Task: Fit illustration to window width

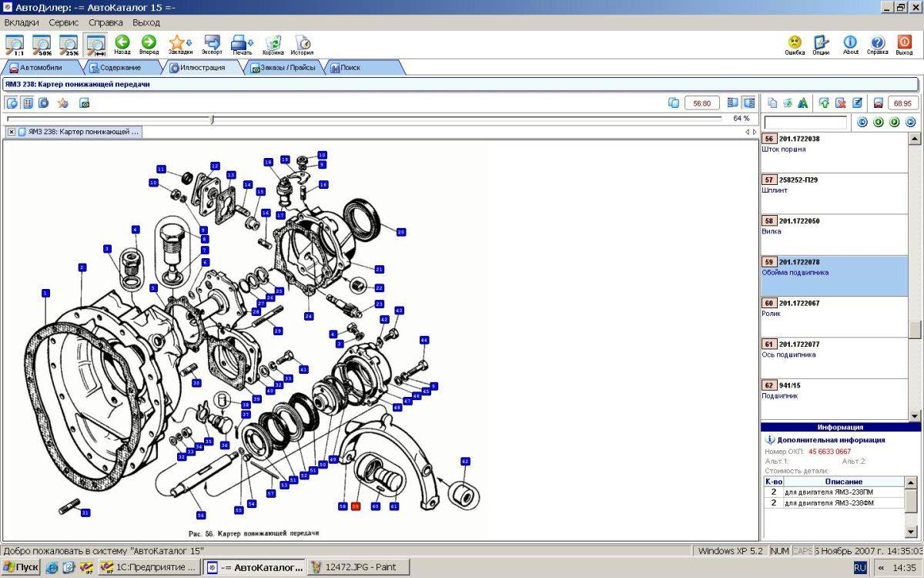Action: [x=96, y=45]
